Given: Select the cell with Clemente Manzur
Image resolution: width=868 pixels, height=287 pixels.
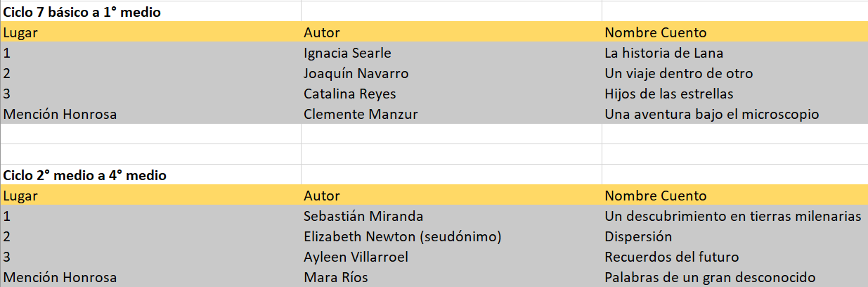Looking at the screenshot, I should [361, 114].
